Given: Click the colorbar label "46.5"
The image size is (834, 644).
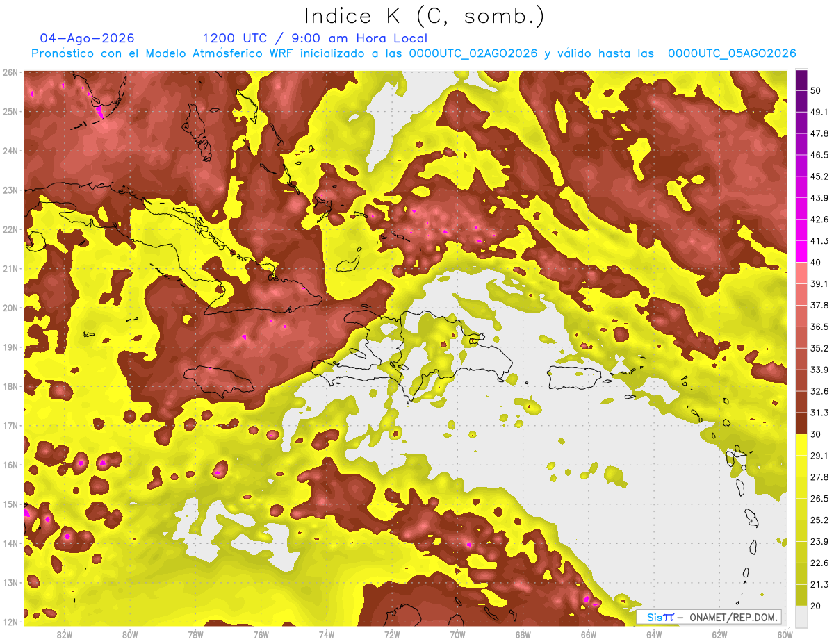Looking at the screenshot, I should click(819, 154).
